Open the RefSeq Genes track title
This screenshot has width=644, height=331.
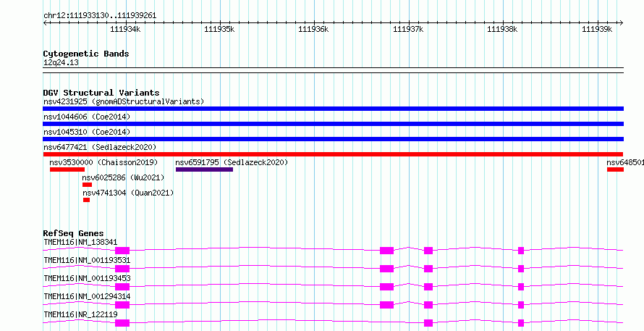(x=73, y=233)
